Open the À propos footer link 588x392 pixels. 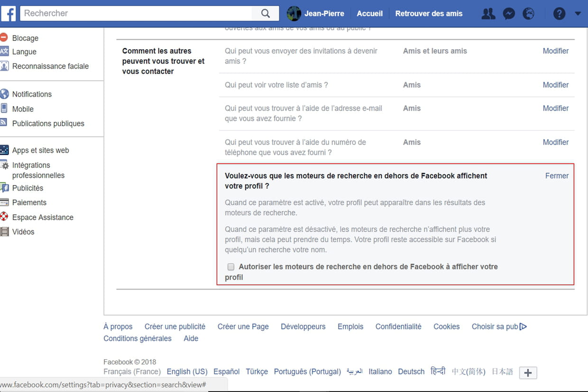[x=118, y=327]
